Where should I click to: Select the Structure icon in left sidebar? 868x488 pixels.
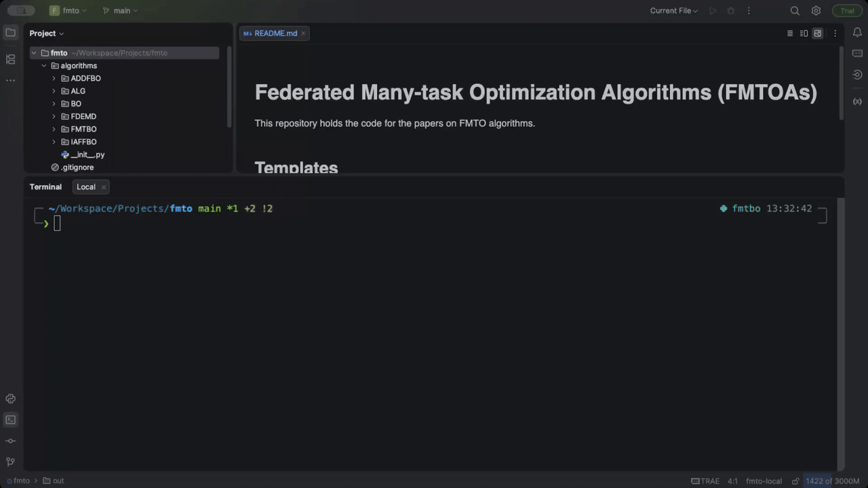[10, 59]
